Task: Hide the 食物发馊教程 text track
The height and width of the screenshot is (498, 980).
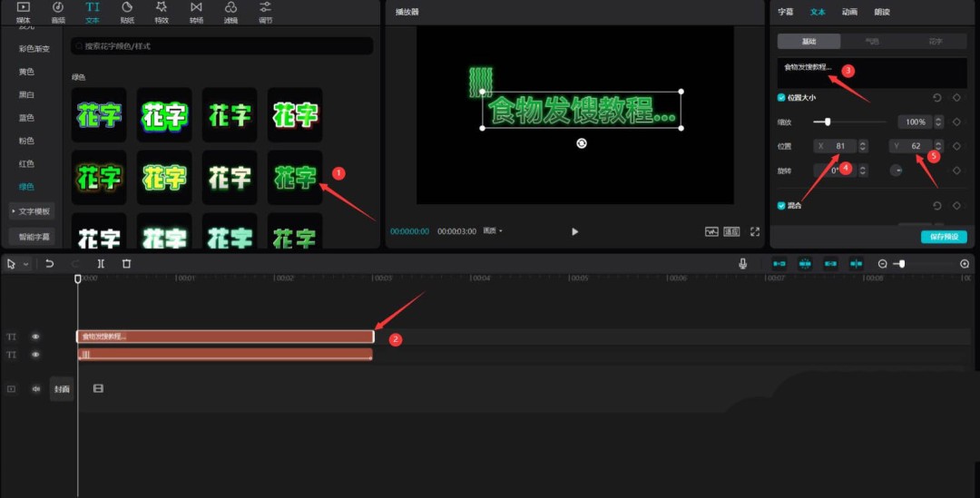Action: [x=35, y=337]
